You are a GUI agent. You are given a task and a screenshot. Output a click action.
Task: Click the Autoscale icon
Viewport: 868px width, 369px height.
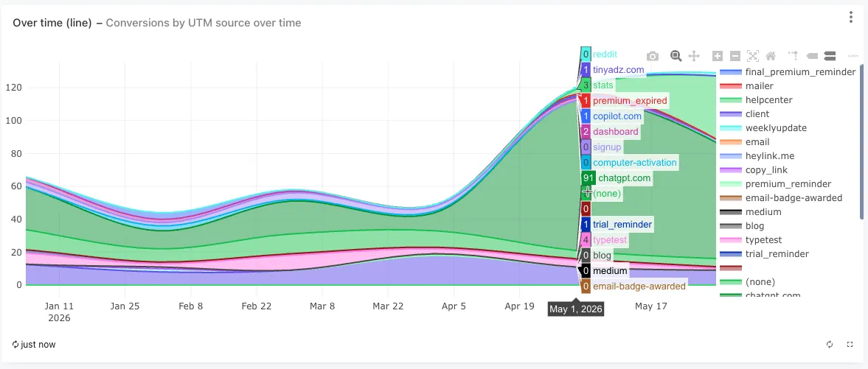pos(753,55)
